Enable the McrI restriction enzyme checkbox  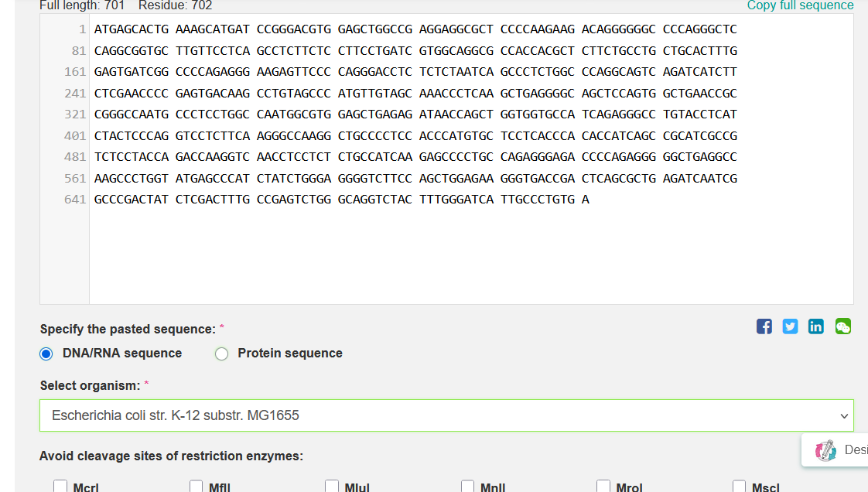coord(60,487)
